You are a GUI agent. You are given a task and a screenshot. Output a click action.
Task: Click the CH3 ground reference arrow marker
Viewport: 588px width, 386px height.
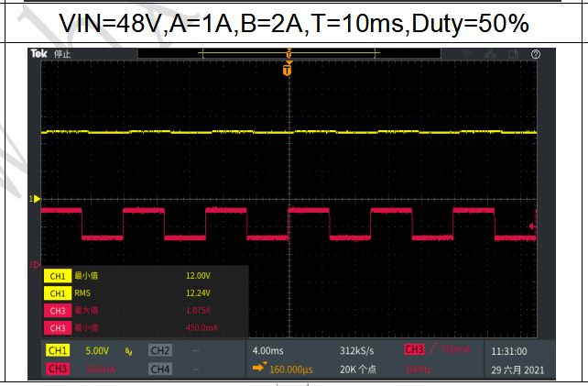click(35, 265)
